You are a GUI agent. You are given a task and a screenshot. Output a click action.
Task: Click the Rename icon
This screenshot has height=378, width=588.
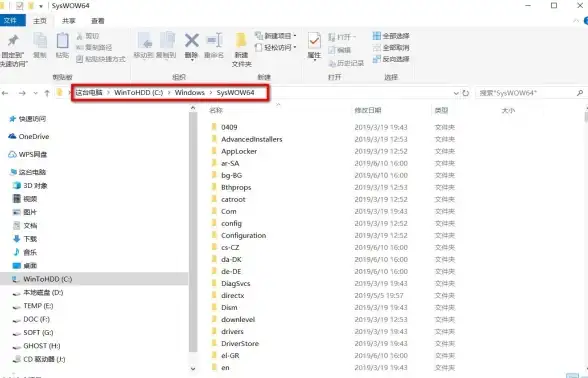click(x=214, y=40)
